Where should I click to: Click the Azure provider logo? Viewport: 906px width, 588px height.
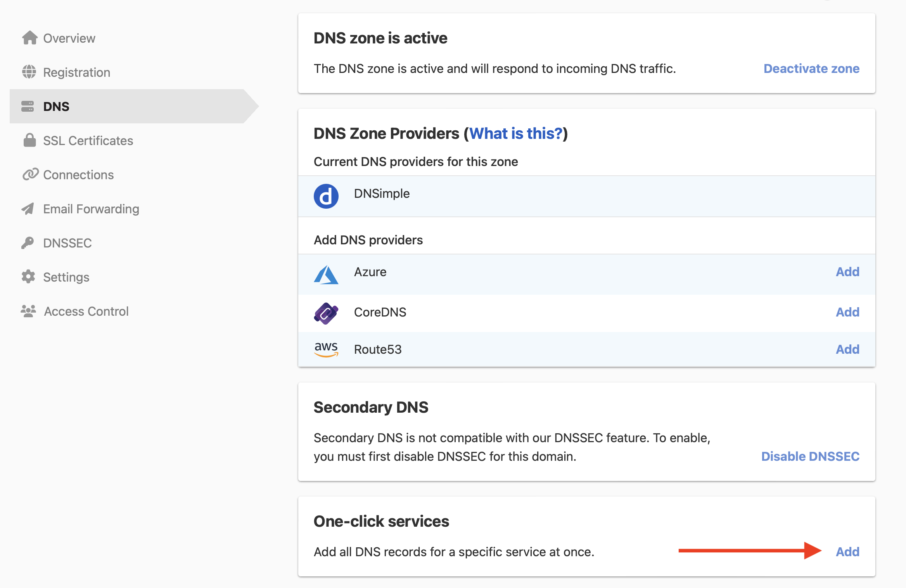326,274
